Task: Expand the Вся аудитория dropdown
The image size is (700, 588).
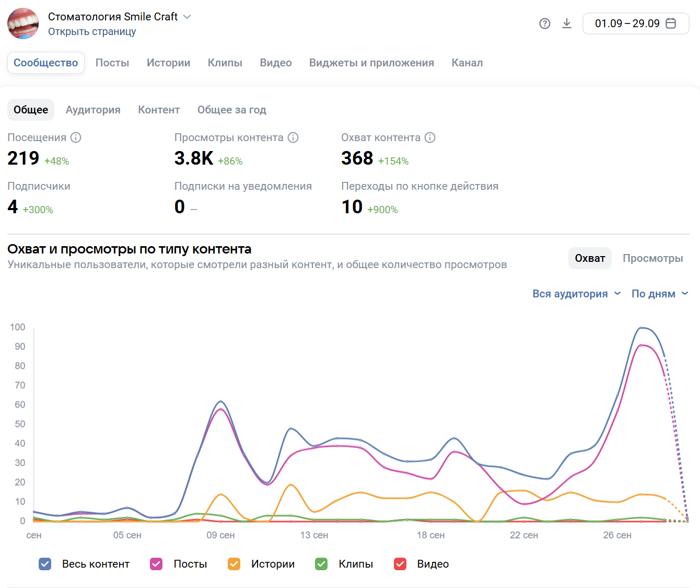Action: 576,294
